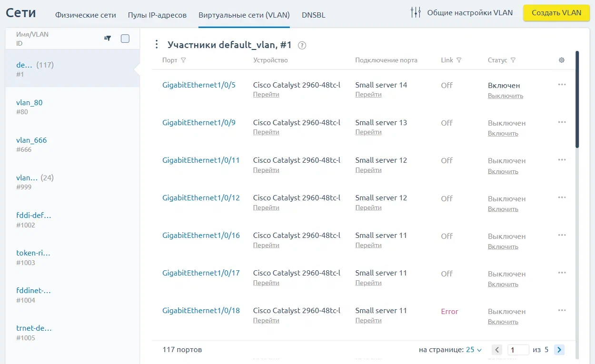The height and width of the screenshot is (364, 595).
Task: Switch to the DNSBL tab
Action: pyautogui.click(x=314, y=15)
